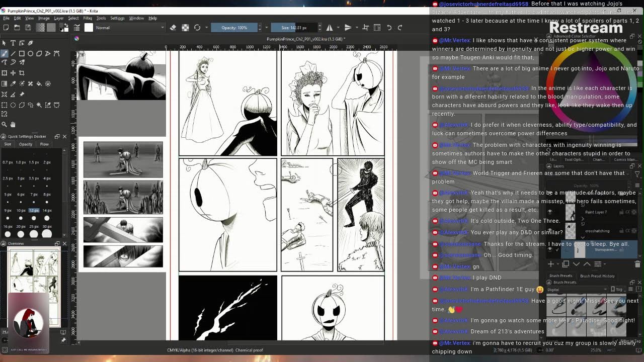
Task: Move layer down with arrow button
Action: pyautogui.click(x=576, y=264)
